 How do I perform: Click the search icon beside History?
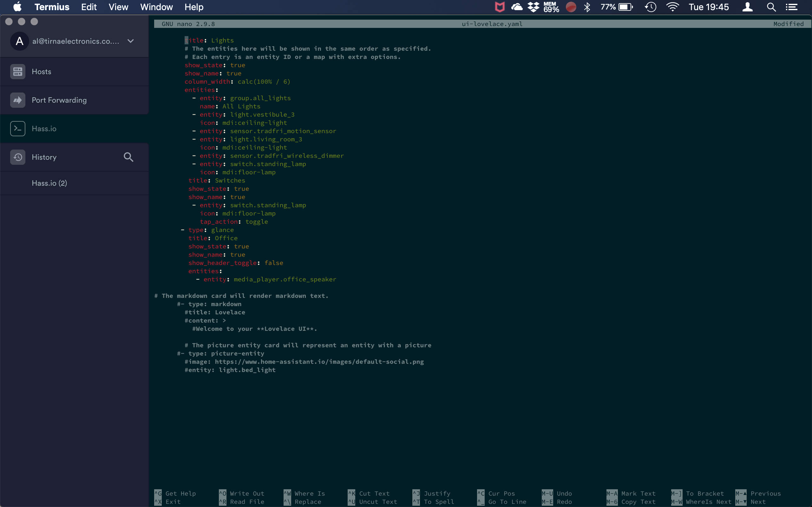(128, 157)
